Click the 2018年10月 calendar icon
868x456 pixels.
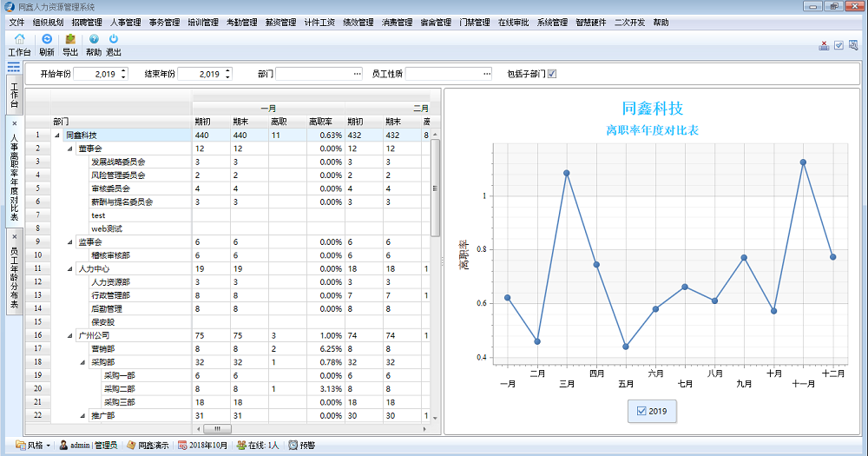pyautogui.click(x=181, y=445)
